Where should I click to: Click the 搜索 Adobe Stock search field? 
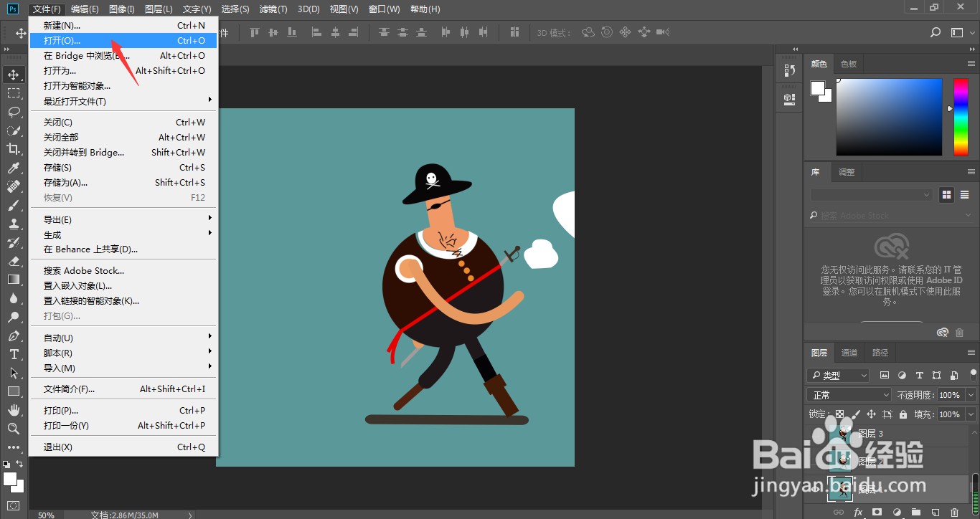[889, 215]
